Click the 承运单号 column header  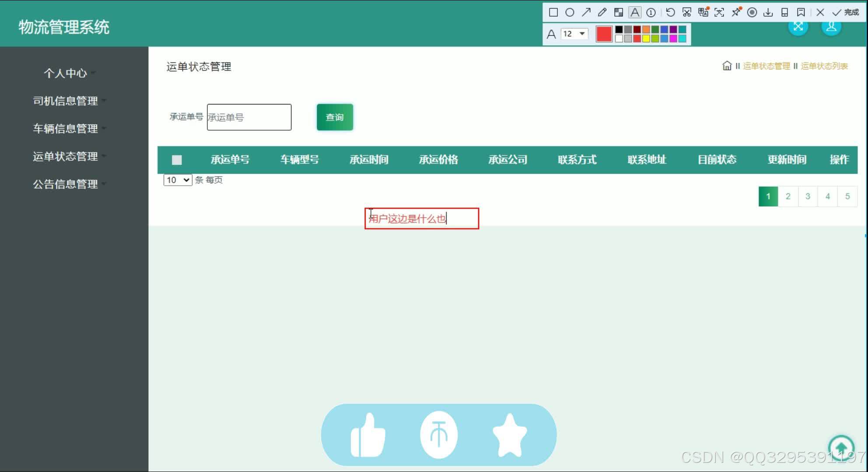pyautogui.click(x=230, y=160)
